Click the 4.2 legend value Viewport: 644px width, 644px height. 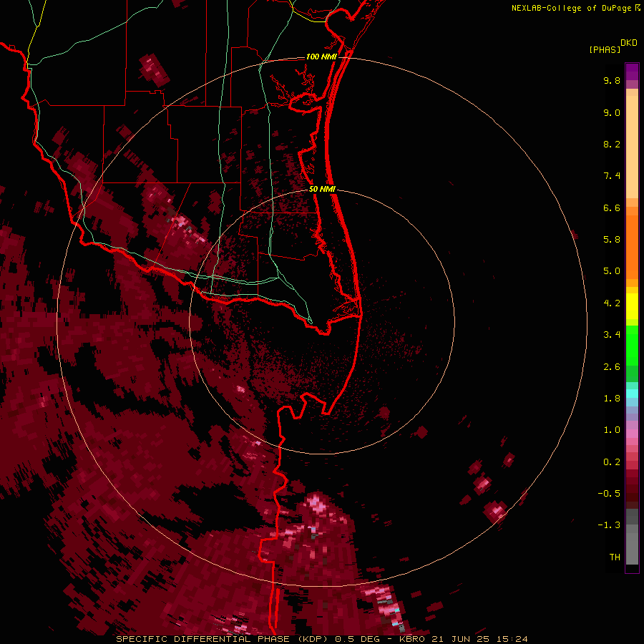612,303
